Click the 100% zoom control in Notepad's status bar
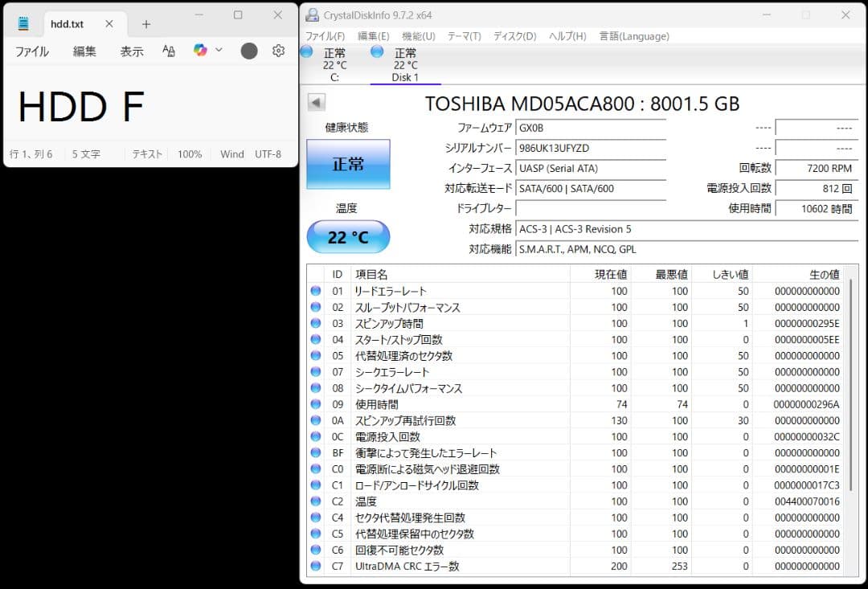Screen dimensions: 868x589 point(189,153)
